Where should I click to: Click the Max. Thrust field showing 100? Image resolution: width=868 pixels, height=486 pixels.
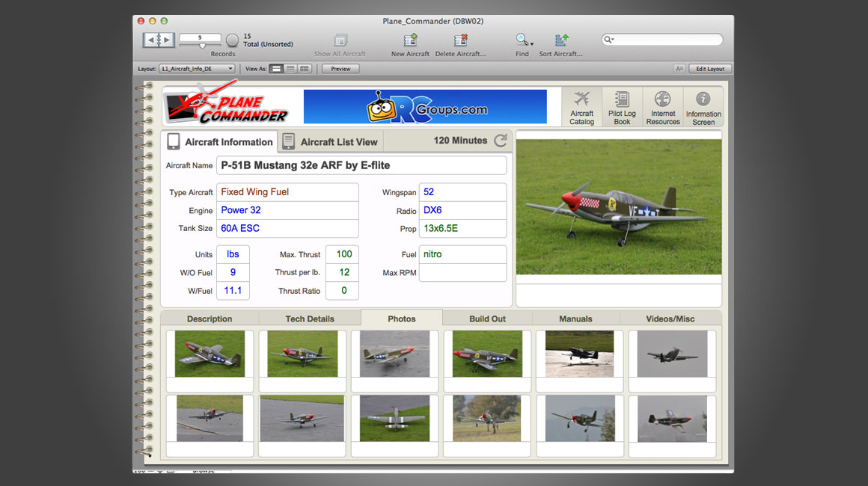click(342, 254)
